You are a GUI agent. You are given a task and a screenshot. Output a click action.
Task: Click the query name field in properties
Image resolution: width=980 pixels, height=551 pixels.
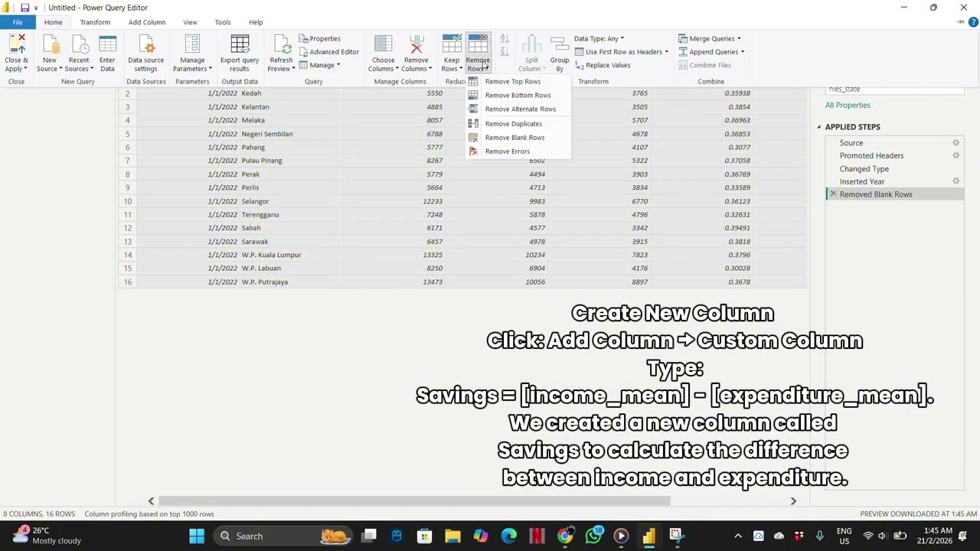coord(894,90)
